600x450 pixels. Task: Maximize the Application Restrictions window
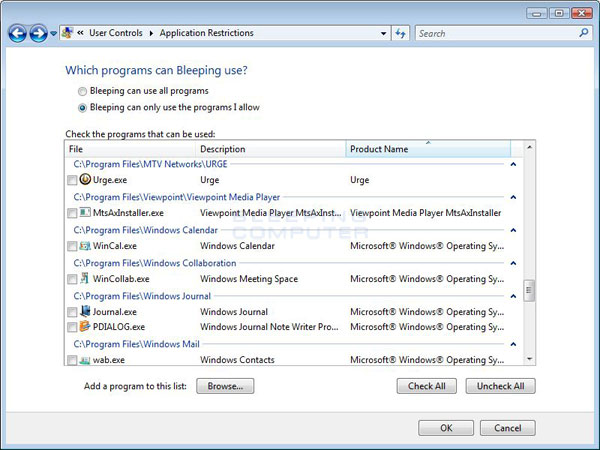coord(559,13)
